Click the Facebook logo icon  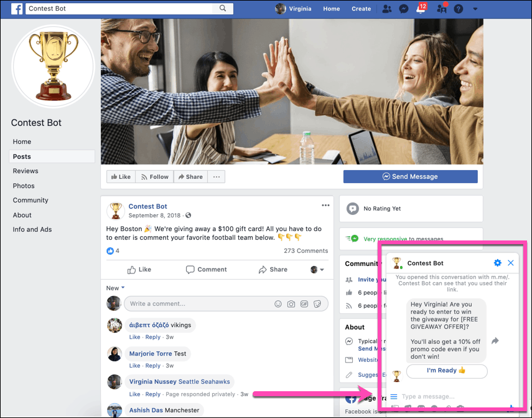pos(17,9)
